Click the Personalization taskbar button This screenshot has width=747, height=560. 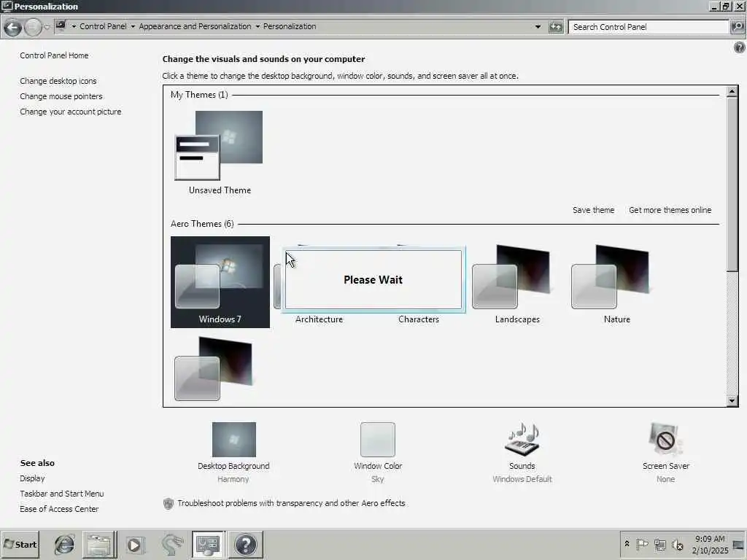point(208,544)
